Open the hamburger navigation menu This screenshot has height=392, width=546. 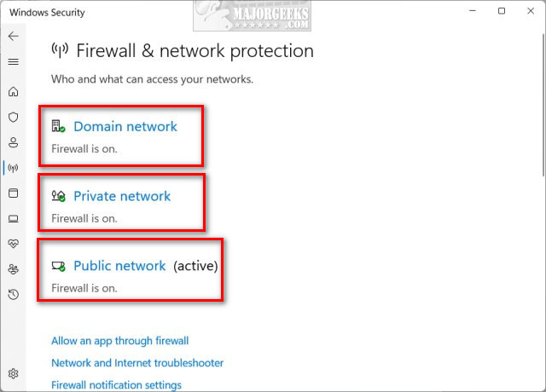13,62
